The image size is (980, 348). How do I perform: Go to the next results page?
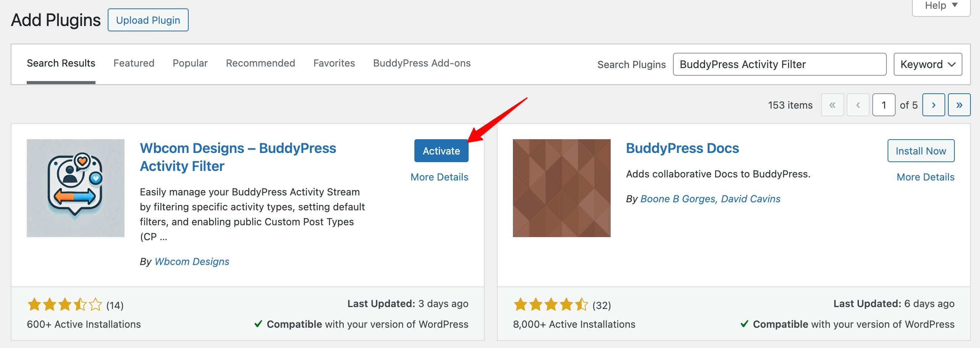click(x=933, y=105)
